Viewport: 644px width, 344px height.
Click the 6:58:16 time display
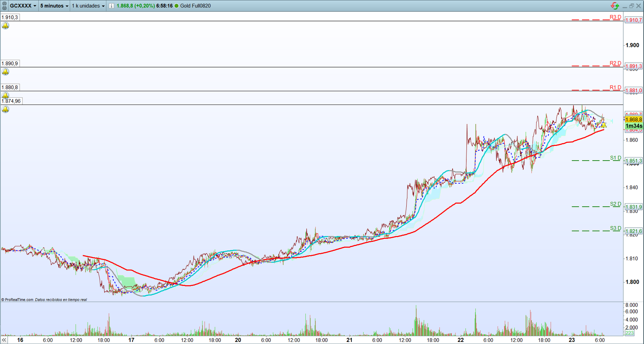[x=164, y=6]
